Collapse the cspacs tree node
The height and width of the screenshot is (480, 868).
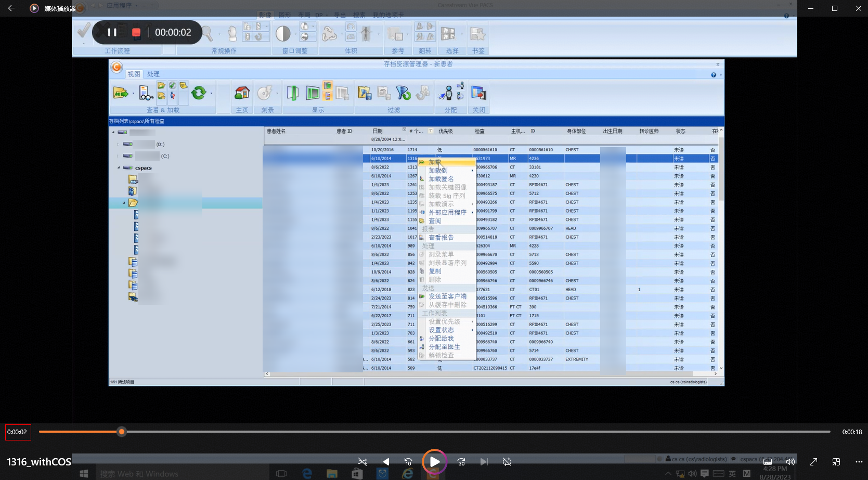click(x=119, y=167)
